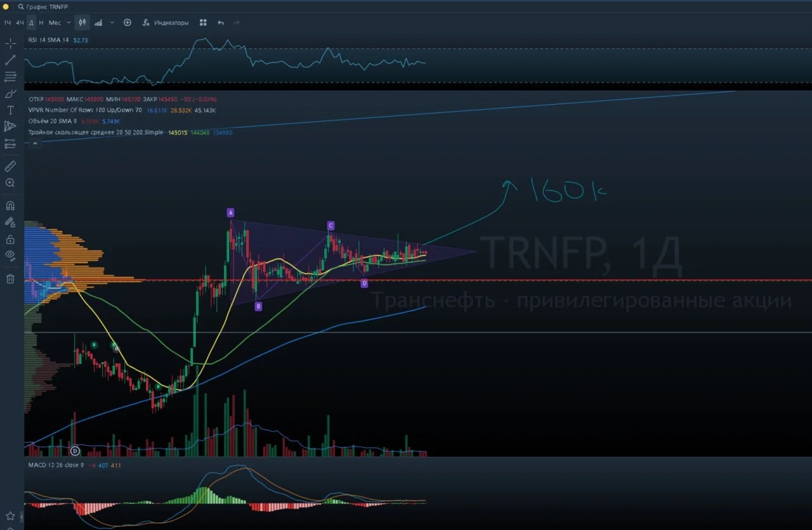The image size is (812, 530).
Task: Click the yellow SMA value 145015
Action: click(177, 132)
